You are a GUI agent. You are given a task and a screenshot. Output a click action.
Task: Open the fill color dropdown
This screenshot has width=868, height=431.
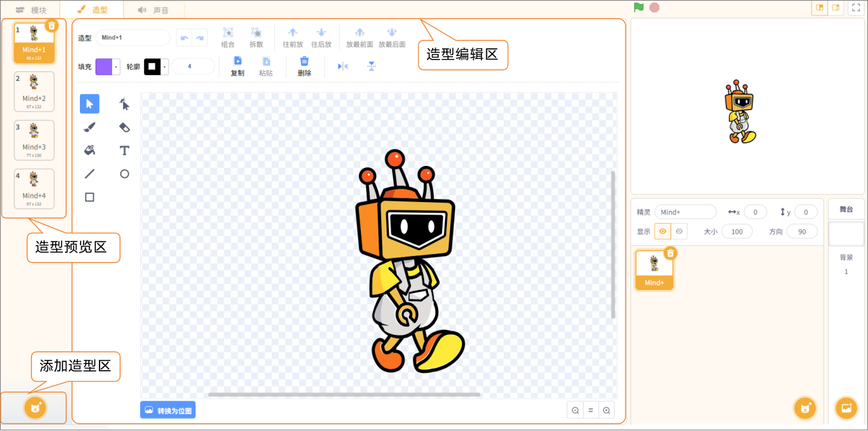click(116, 66)
